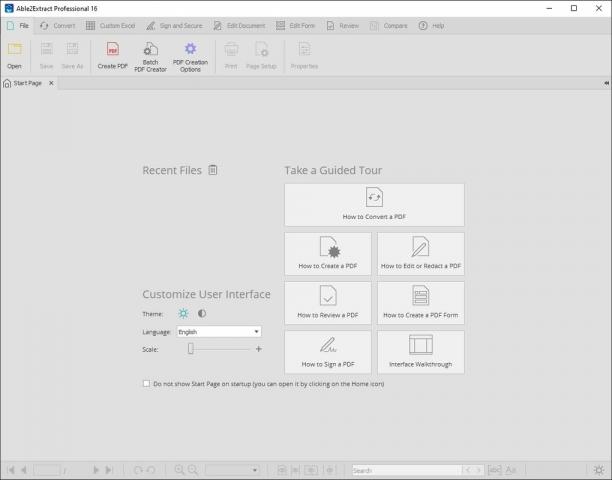The width and height of the screenshot is (612, 480).
Task: Open How to Review a PDF tour
Action: tap(328, 303)
